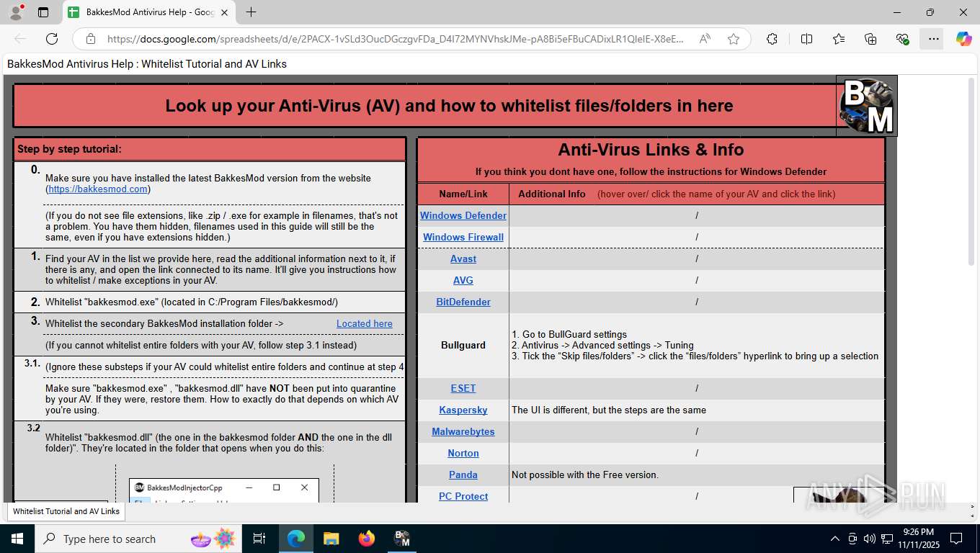Screen dimensions: 980x553
Task: Open the ESET link
Action: click(x=463, y=388)
